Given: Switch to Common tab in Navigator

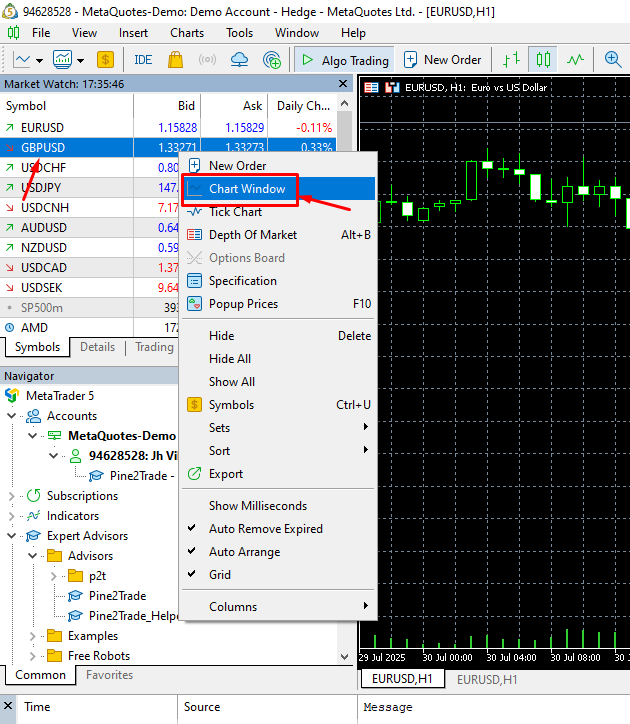Looking at the screenshot, I should click(x=41, y=675).
